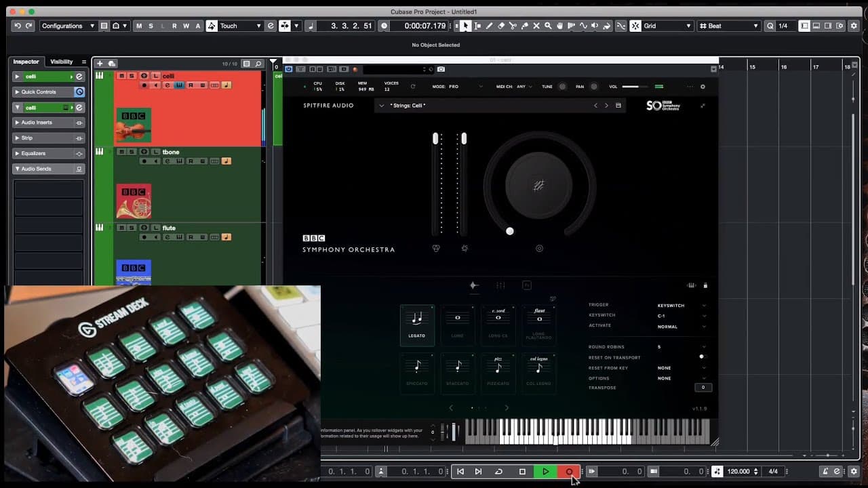Select the Pizzicato articulation
868x488 pixels.
coord(498,373)
